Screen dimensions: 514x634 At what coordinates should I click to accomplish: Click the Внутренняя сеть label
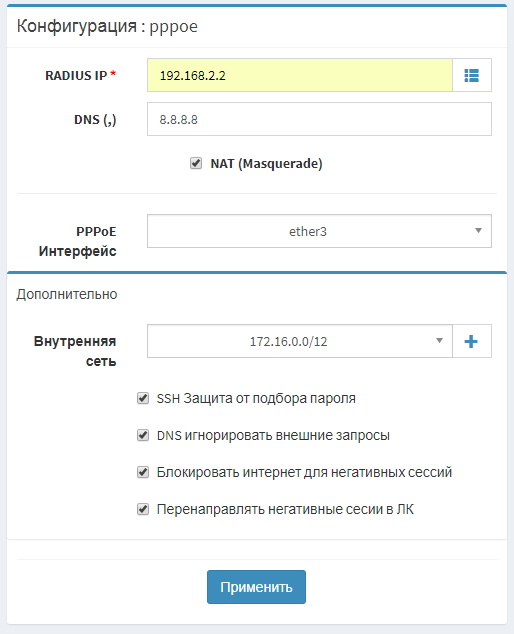tap(75, 351)
